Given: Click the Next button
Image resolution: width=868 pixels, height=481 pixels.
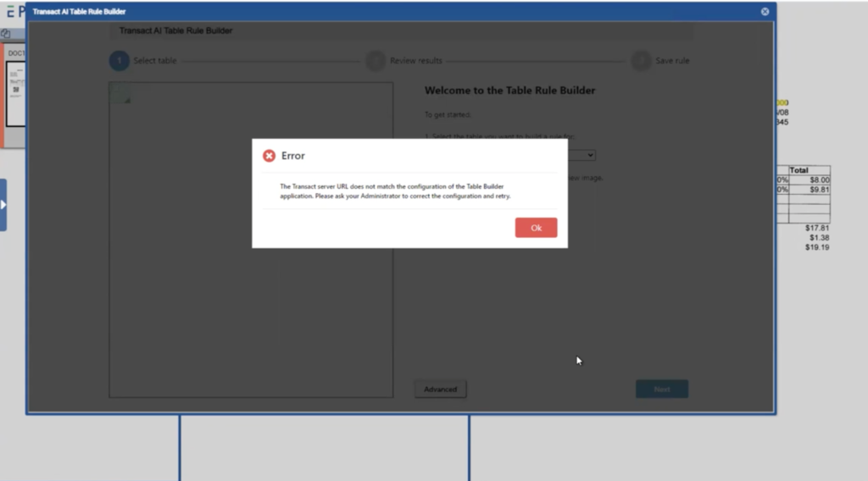Looking at the screenshot, I should [x=661, y=390].
